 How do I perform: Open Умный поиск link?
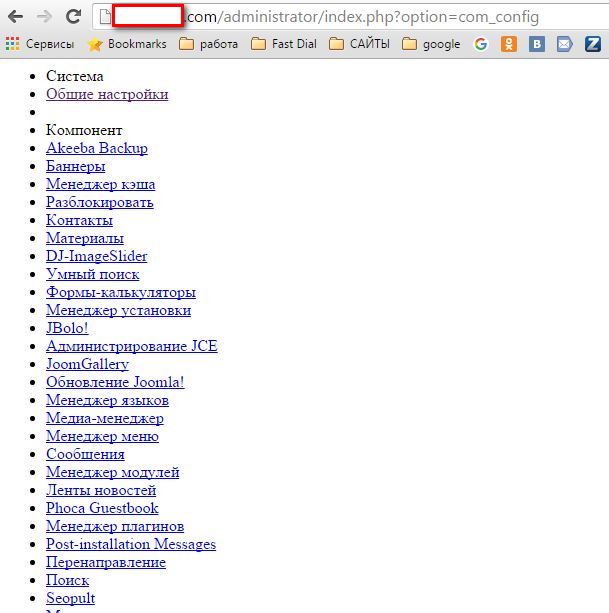(93, 274)
